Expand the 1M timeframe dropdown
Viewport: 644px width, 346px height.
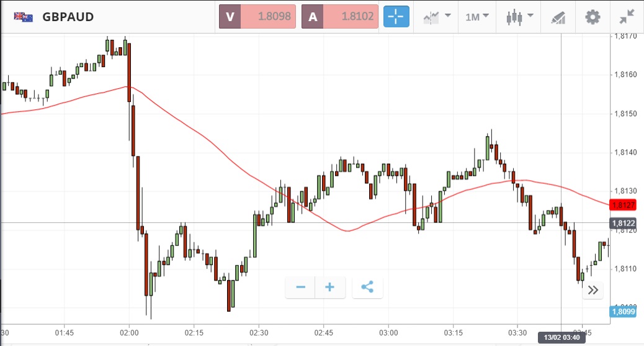(x=477, y=17)
